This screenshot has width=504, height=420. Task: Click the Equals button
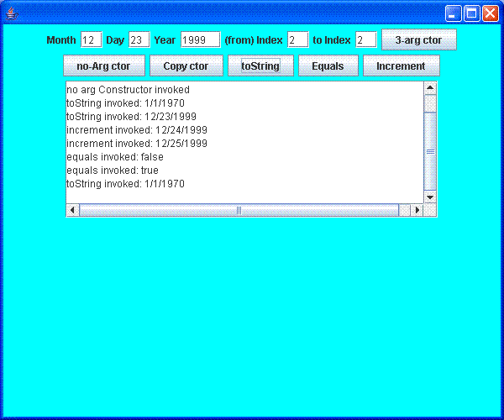(328, 66)
